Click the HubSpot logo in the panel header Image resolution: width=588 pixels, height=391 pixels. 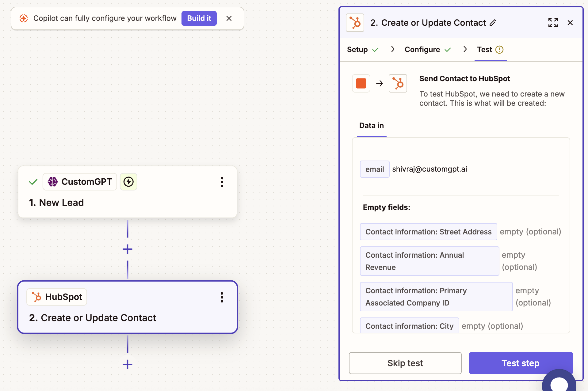(x=355, y=23)
